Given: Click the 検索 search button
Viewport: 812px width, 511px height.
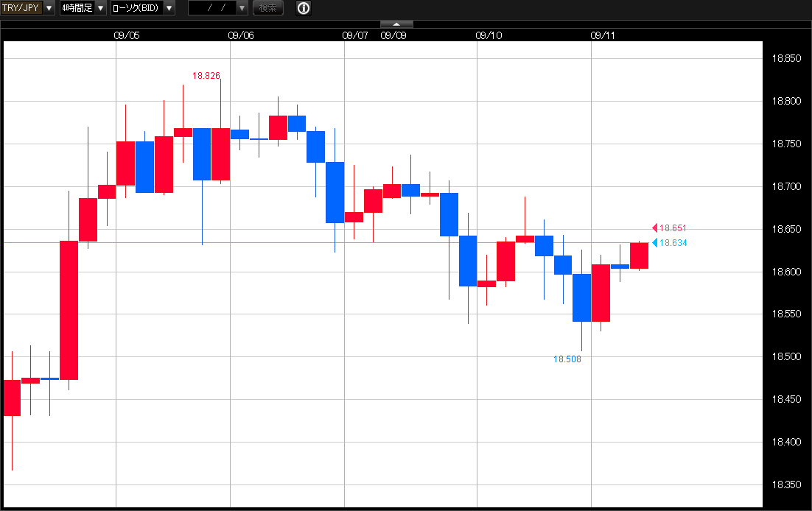Looking at the screenshot, I should pyautogui.click(x=267, y=8).
